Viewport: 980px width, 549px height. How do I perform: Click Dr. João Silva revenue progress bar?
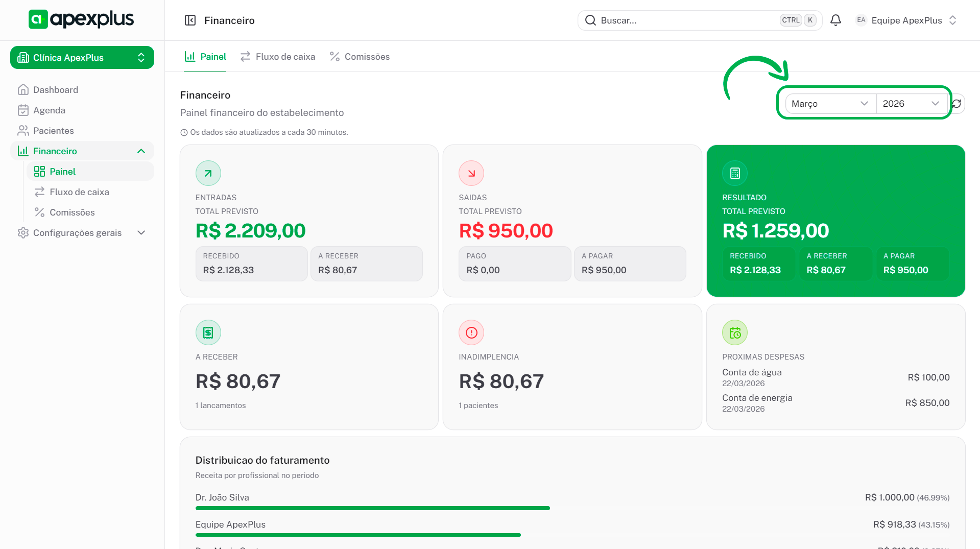[372, 508]
